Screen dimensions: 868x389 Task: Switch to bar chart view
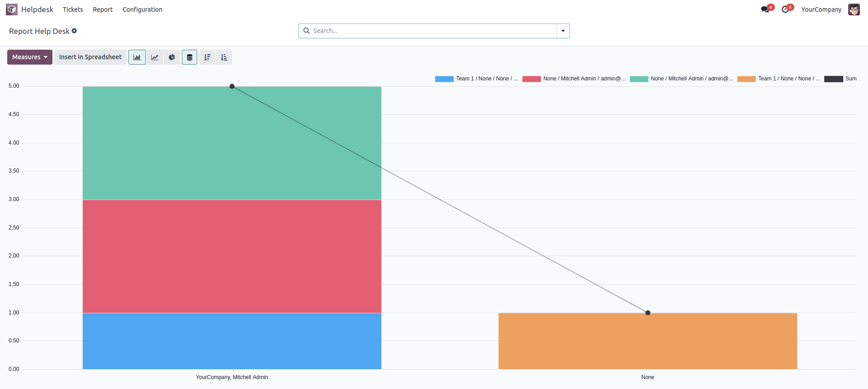(x=137, y=57)
